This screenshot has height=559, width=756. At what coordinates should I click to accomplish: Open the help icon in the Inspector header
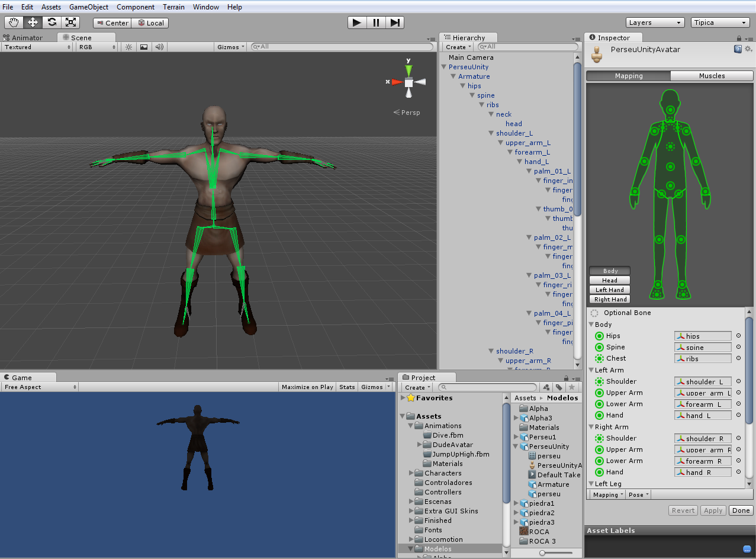tap(738, 50)
